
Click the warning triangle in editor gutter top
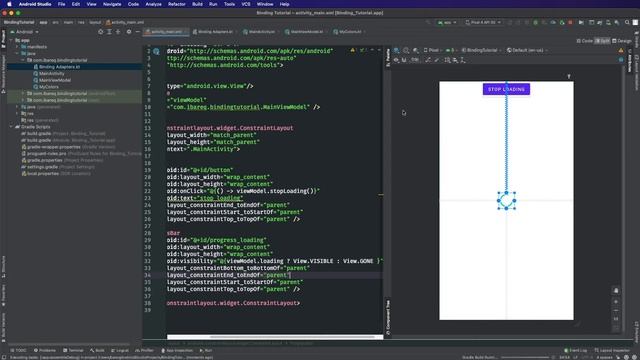pos(352,50)
